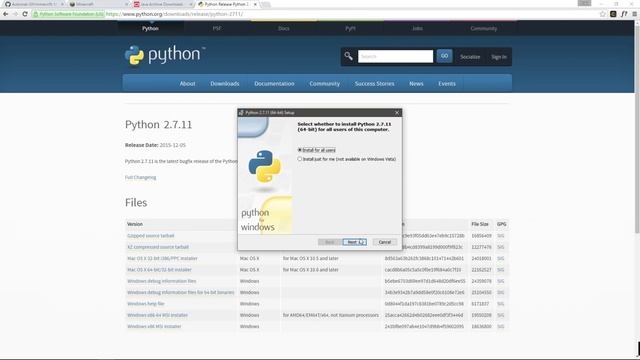Image resolution: width=640 pixels, height=360 pixels.
Task: Open XZ compressed source tarball link
Action: pos(158,247)
